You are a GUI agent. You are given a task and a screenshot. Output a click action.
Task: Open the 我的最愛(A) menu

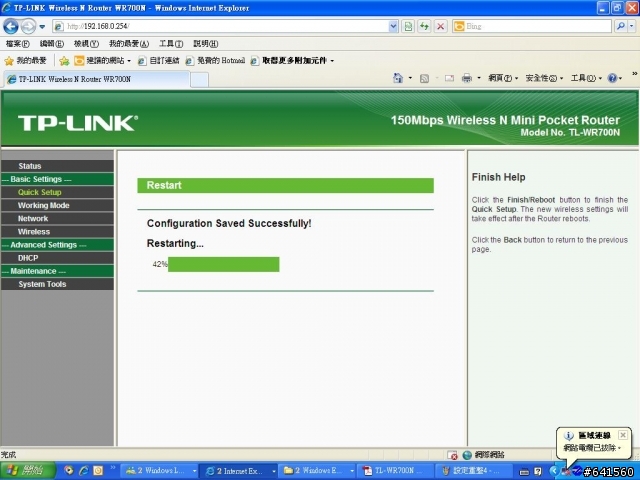pyautogui.click(x=129, y=44)
